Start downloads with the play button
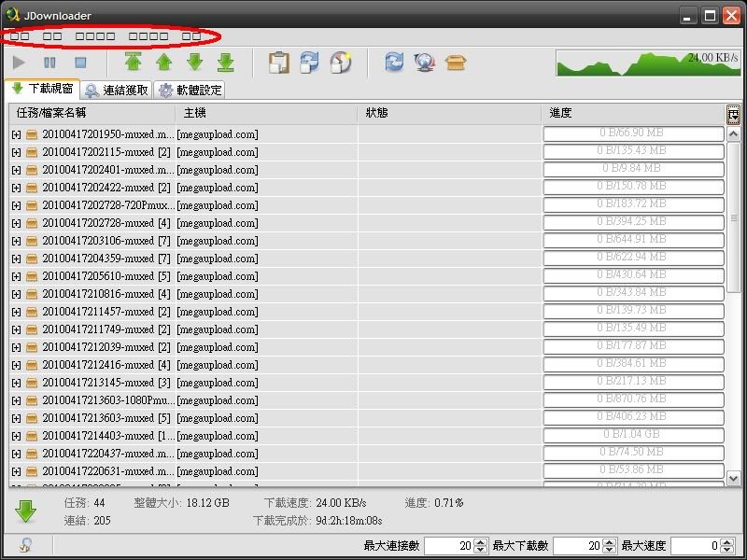747x560 pixels. pos(19,62)
